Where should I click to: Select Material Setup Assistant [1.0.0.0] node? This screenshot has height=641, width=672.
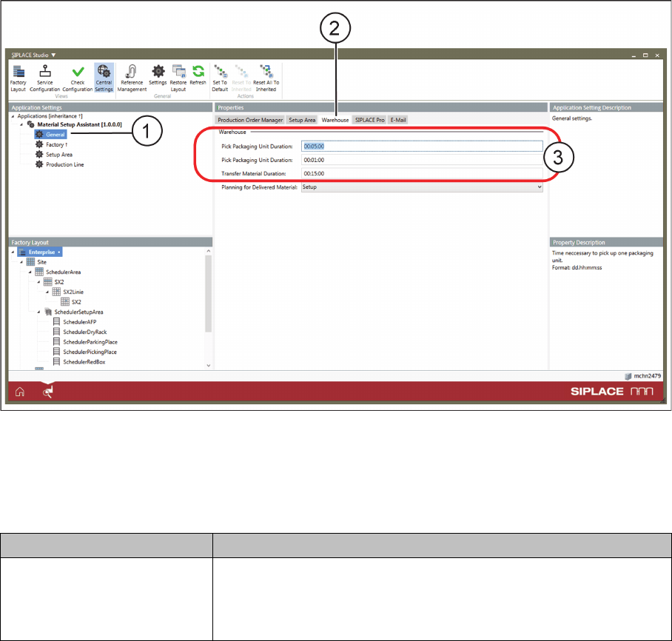click(x=75, y=125)
